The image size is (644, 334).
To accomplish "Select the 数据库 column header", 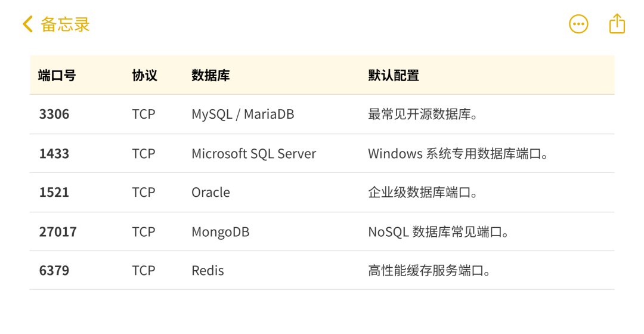I will [210, 76].
